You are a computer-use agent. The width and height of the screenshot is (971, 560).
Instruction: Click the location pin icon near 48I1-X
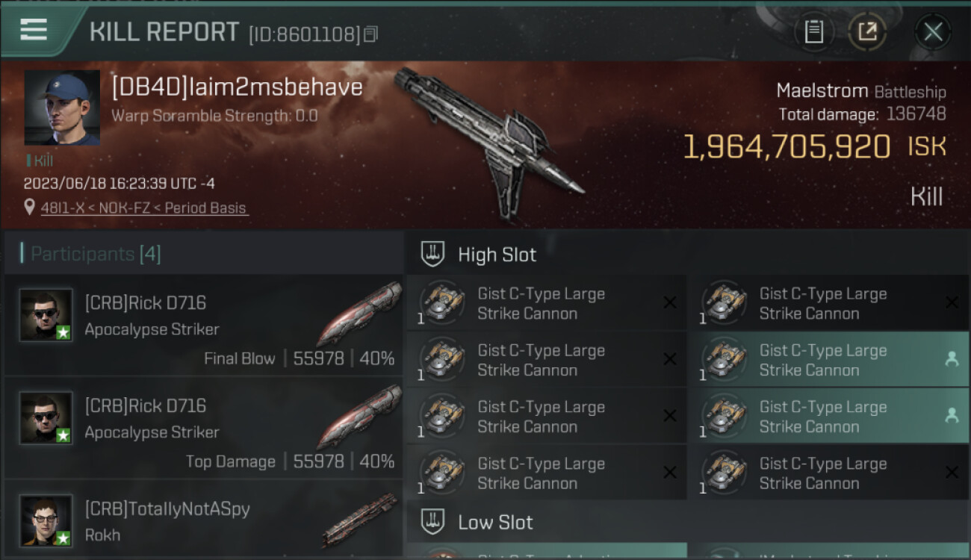(29, 208)
